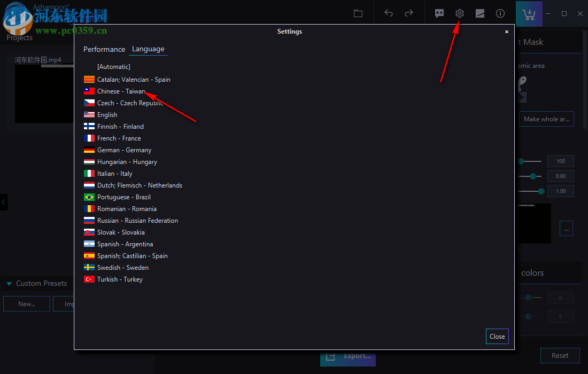Select Dutch; Flemisch - Netherlands language
588x374 pixels.
(x=133, y=185)
